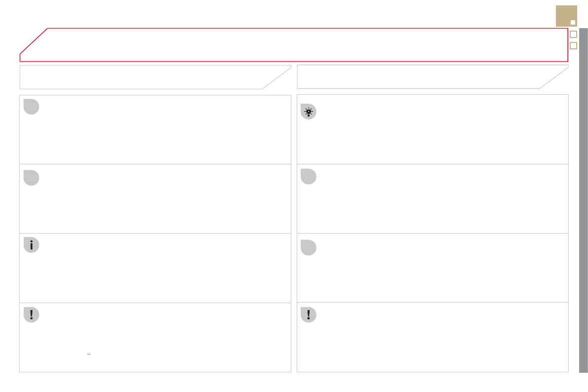
Task: Click inside the top-left panel body
Action: pyautogui.click(x=163, y=131)
